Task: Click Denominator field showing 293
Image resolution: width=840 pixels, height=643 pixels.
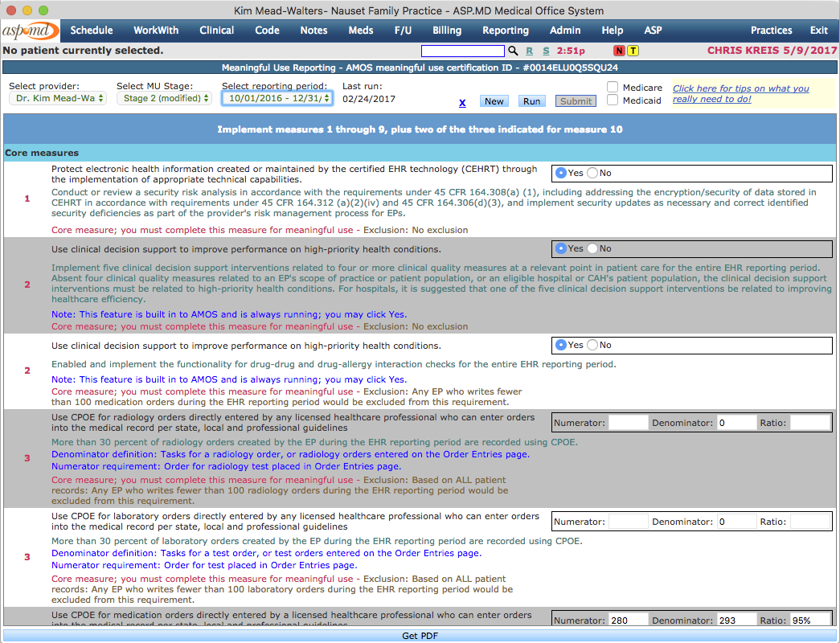Action: pyautogui.click(x=736, y=620)
